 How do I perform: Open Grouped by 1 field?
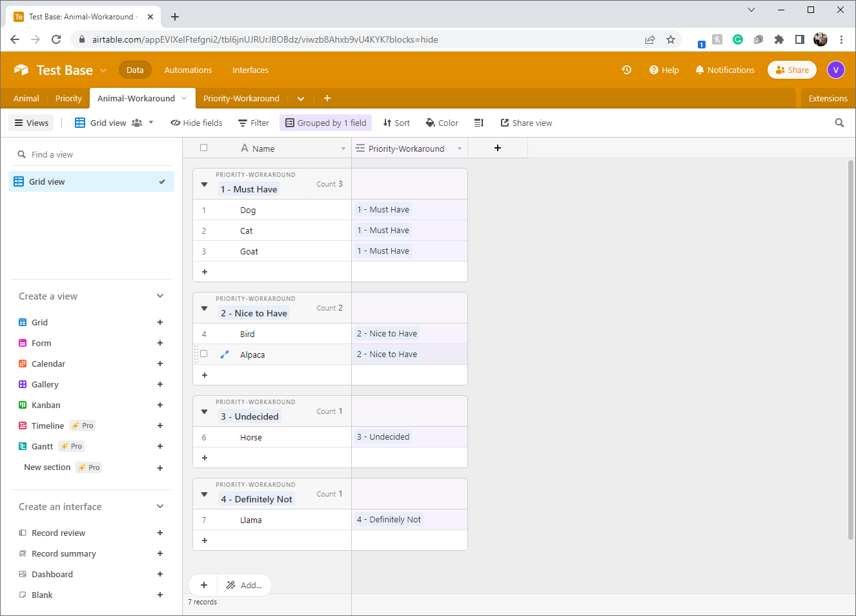pyautogui.click(x=326, y=123)
